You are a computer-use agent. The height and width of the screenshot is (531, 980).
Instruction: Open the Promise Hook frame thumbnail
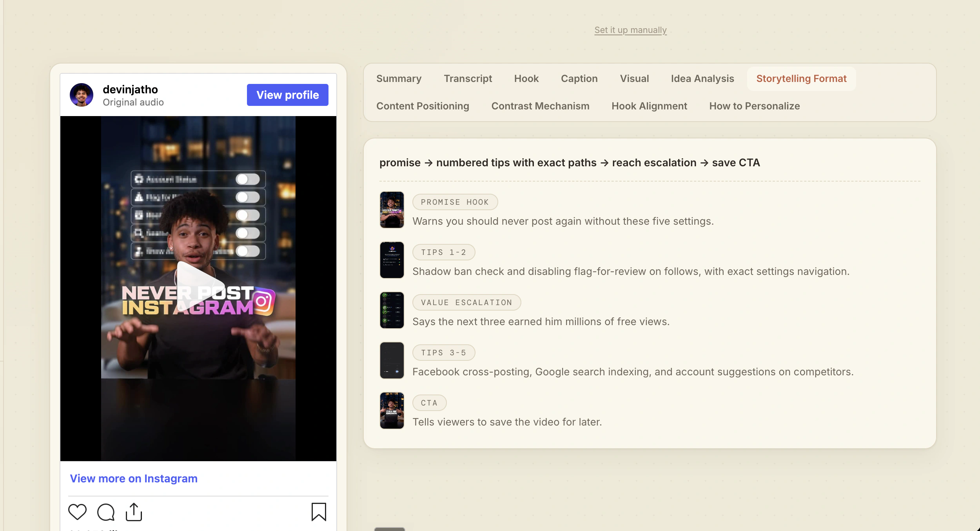(x=392, y=210)
